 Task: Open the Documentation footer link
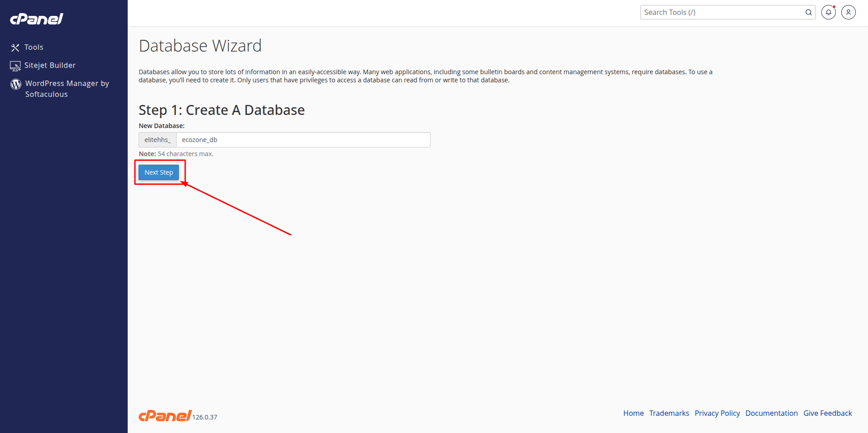pos(772,413)
